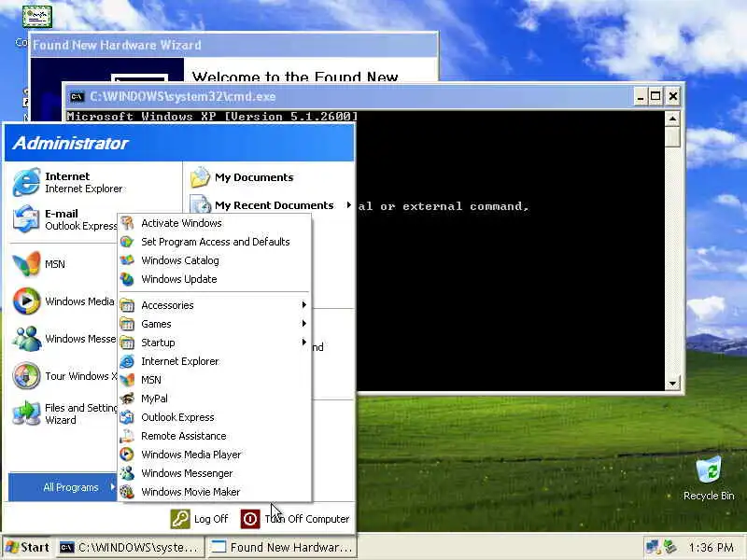The height and width of the screenshot is (560, 747).
Task: Open Internet Explorer in All Programs list
Action: (x=215, y=361)
